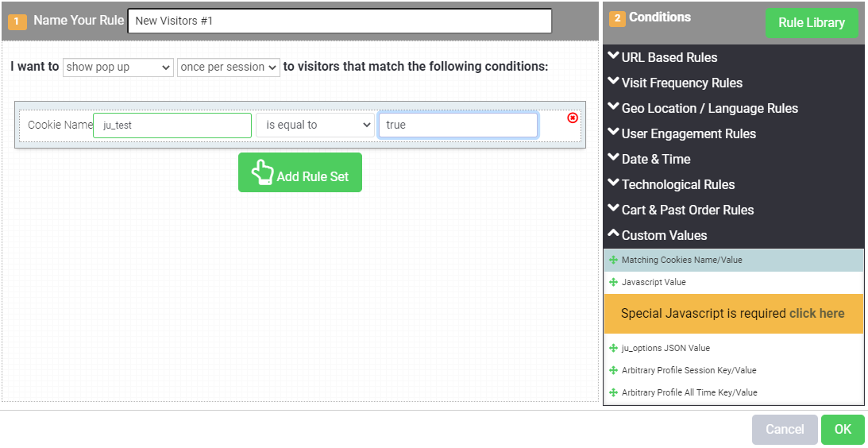Click the drag icon beside Arbitrary Profile All Time Key/Value
868x448 pixels.
[613, 392]
